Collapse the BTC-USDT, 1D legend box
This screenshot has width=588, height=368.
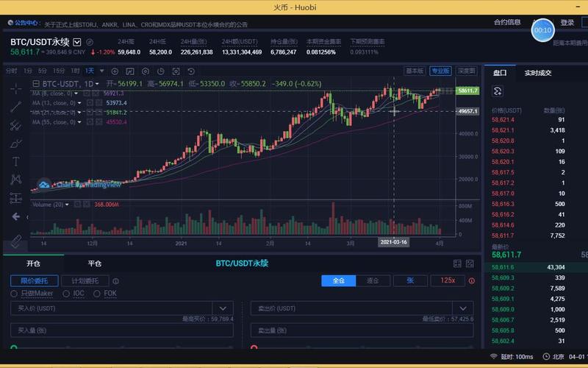coord(36,84)
